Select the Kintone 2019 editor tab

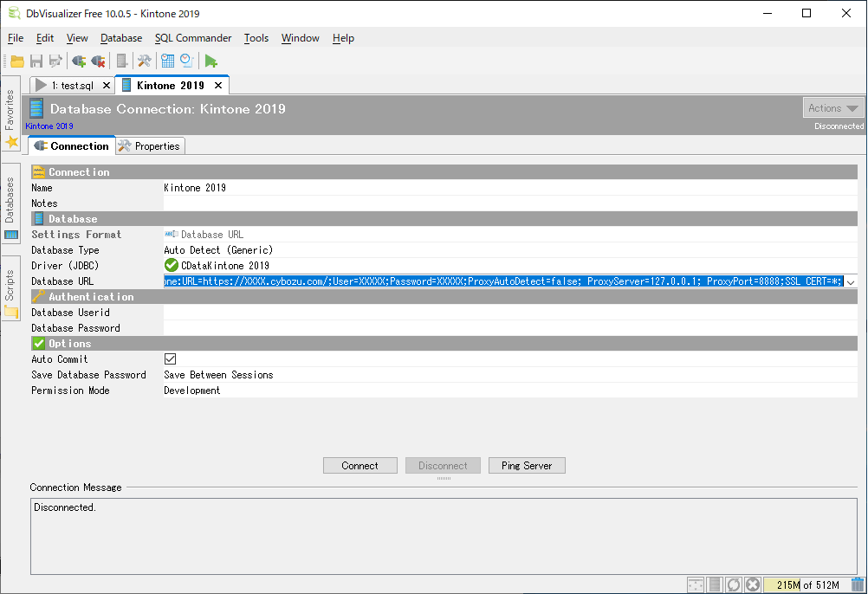coord(170,85)
